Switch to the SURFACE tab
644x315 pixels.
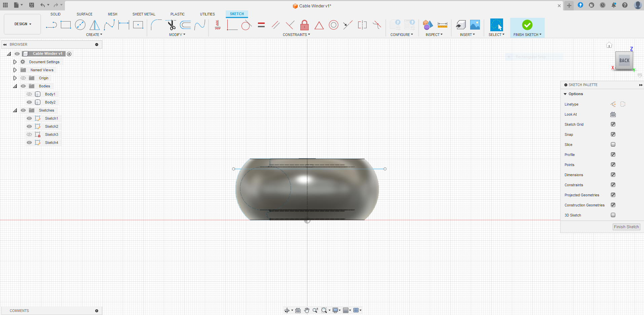(84, 14)
